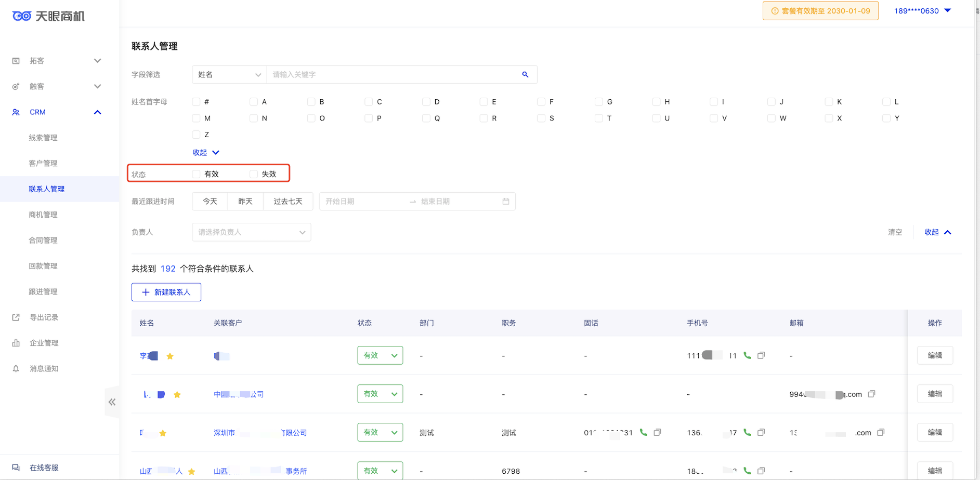The height and width of the screenshot is (480, 980).
Task: Collapse the CRM sidebar section
Action: (x=97, y=112)
